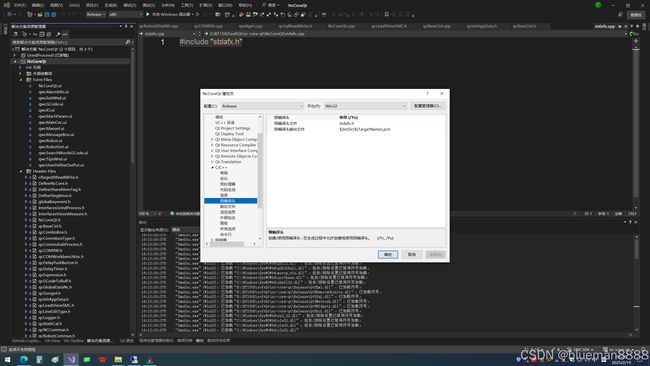Expand Qt Translation node in properties tree
This screenshot has width=650, height=366.
212,162
